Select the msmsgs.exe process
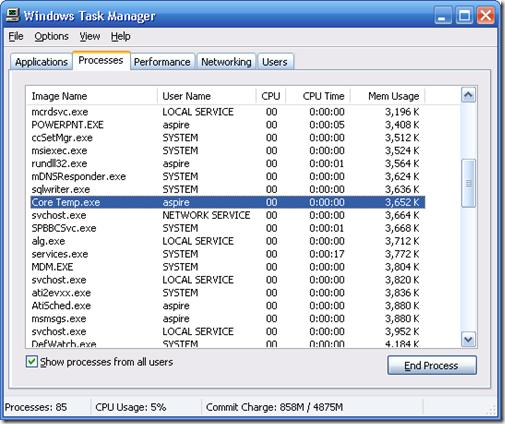This screenshot has width=505, height=424. [x=228, y=319]
